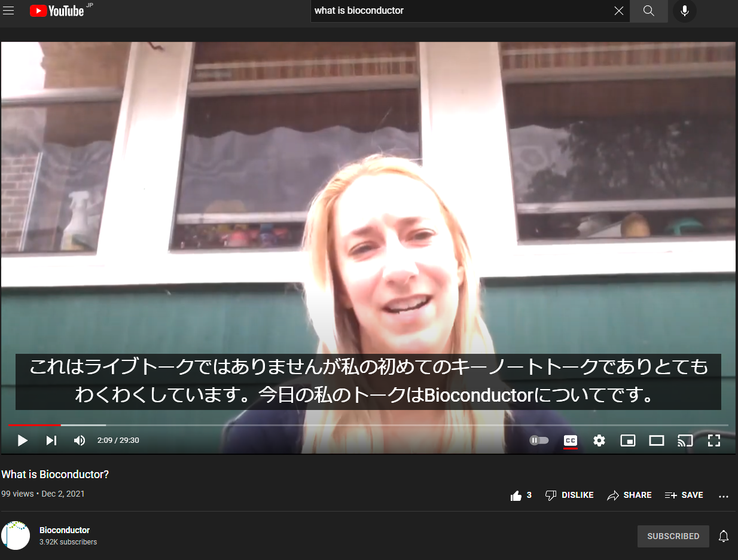This screenshot has height=560, width=738.
Task: Enter full screen mode
Action: click(x=713, y=440)
